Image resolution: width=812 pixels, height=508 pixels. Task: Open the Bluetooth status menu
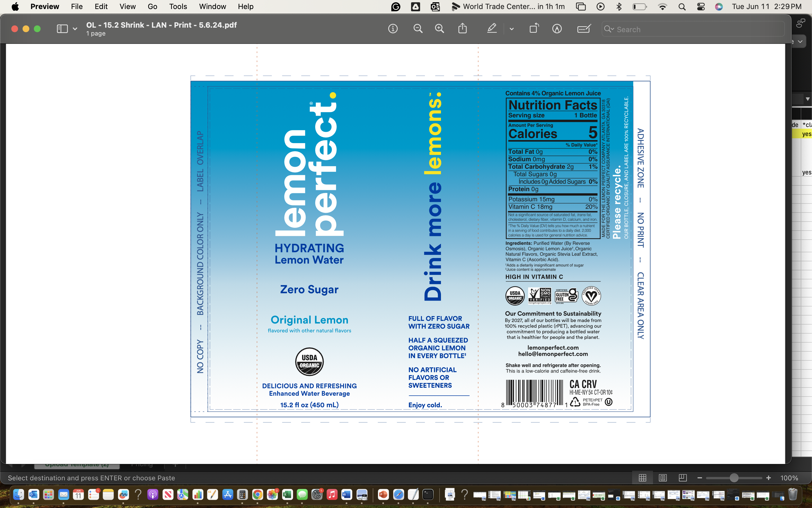pyautogui.click(x=619, y=7)
